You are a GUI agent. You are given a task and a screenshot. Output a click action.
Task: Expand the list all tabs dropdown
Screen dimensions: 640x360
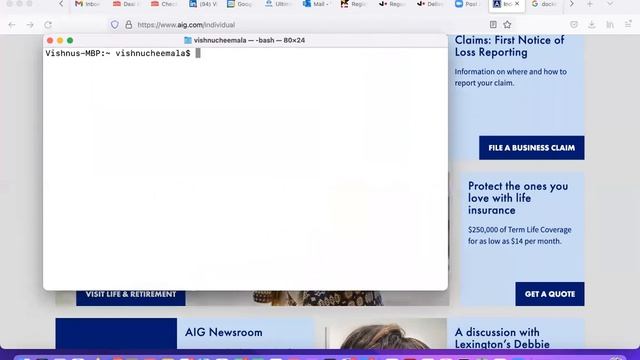610,4
